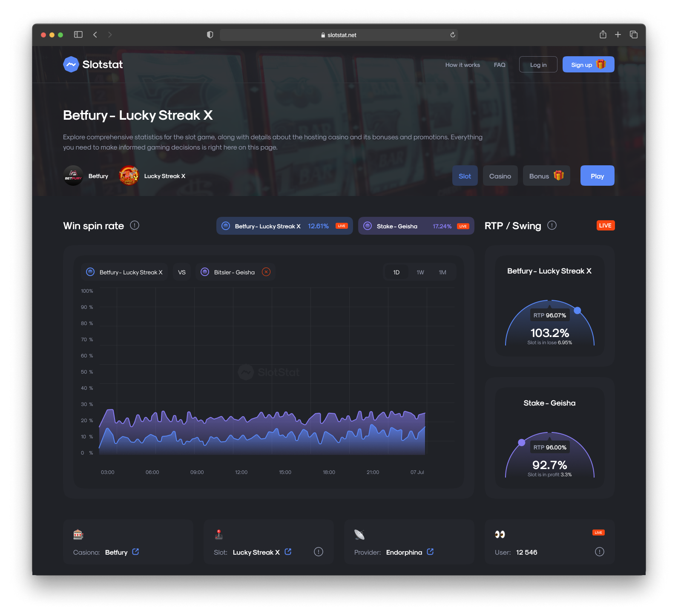The height and width of the screenshot is (616, 678).
Task: Click the Stake - Geisha RTP gauge handle
Action: coord(521,443)
